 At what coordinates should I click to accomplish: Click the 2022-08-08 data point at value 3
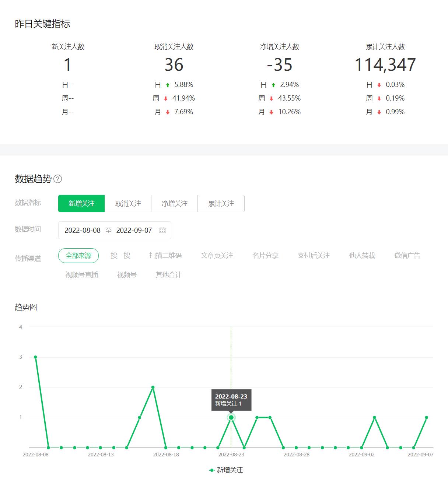point(35,357)
